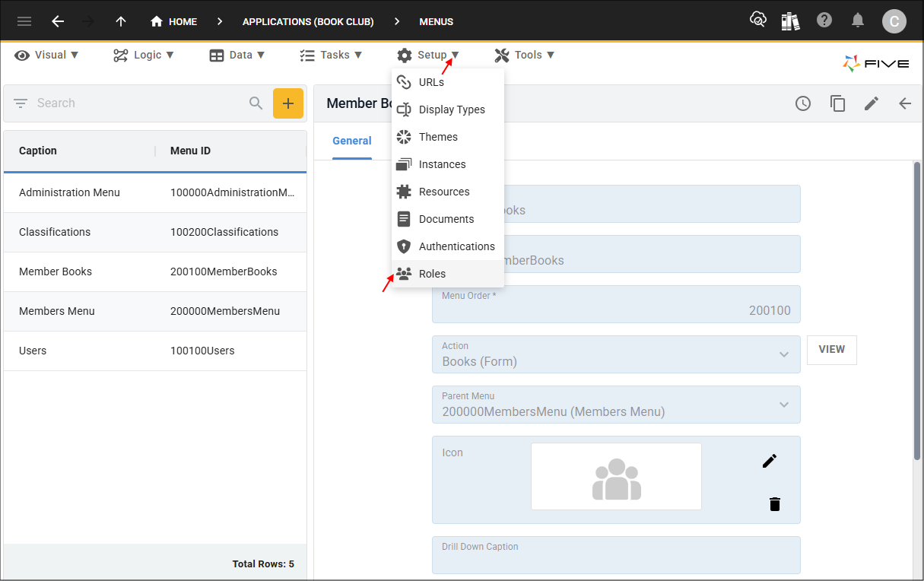Sort by Menu ID column header

(190, 151)
